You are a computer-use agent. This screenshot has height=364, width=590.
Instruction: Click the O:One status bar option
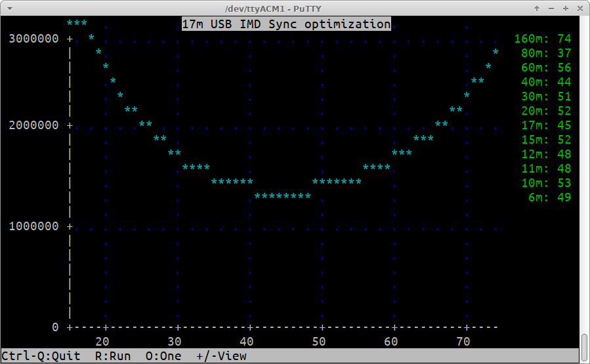[163, 356]
